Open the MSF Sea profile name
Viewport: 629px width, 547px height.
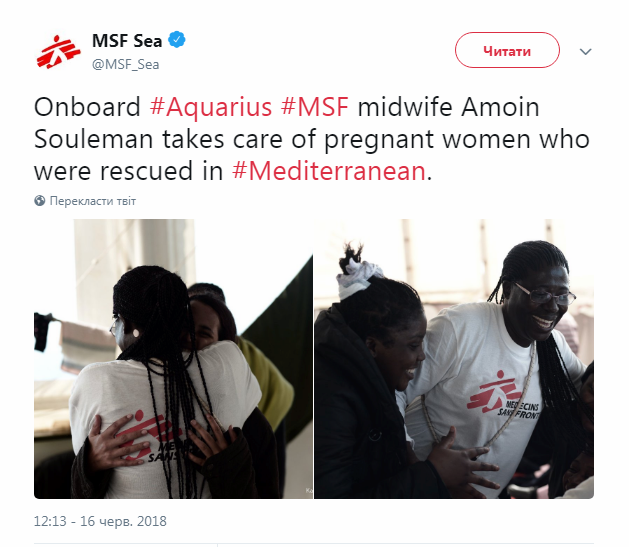[127, 41]
